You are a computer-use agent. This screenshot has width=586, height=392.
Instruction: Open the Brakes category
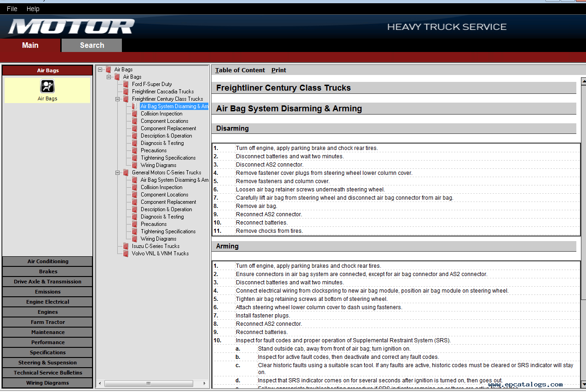[x=48, y=271]
